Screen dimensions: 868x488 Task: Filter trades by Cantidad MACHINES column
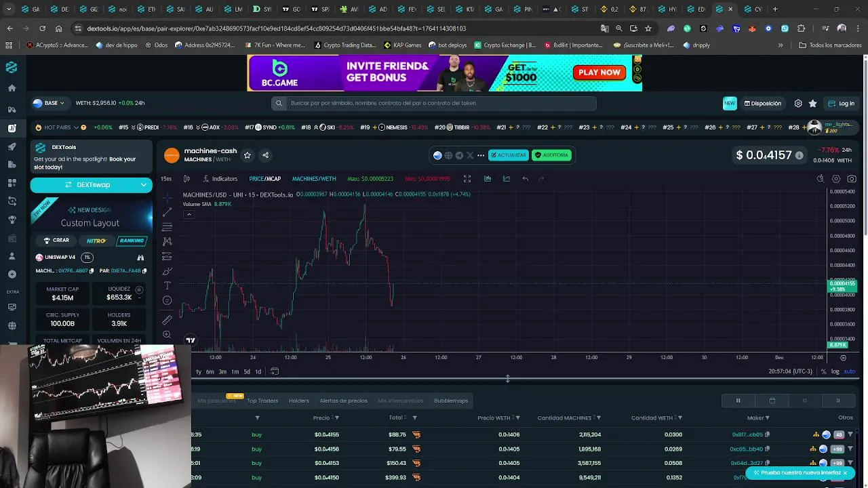[598, 418]
